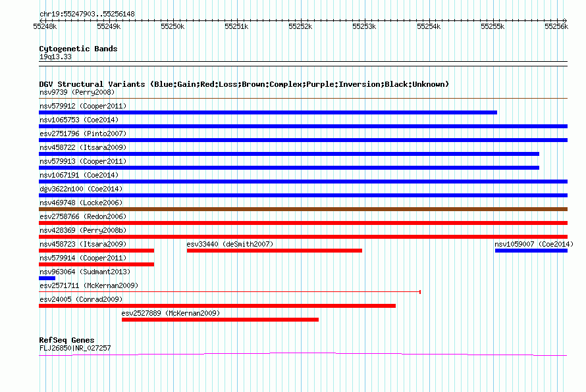Click the 55252k ruler position
586x392 pixels.
point(300,26)
